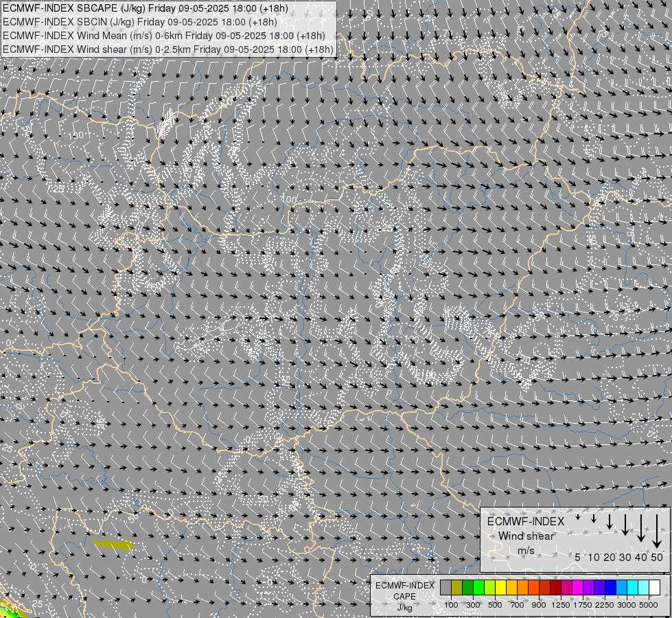Screen dimensions: 672x618
Task: Click the '1250' CAPE scale value
Action: click(561, 605)
